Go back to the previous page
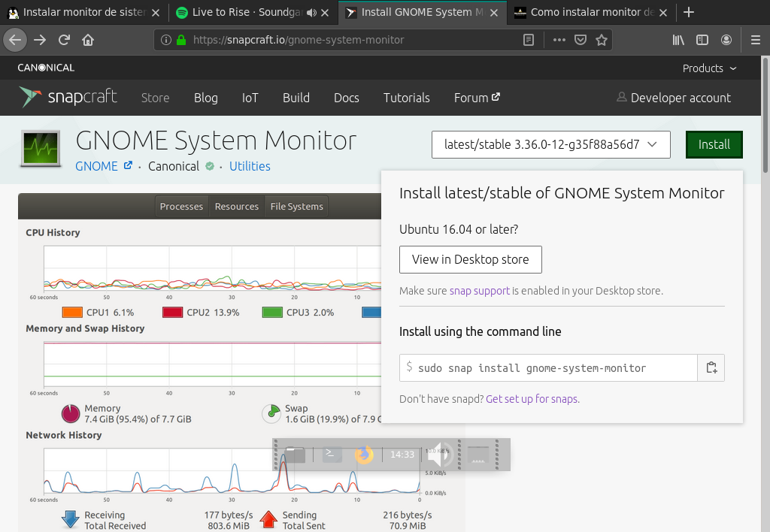The width and height of the screenshot is (770, 532). pyautogui.click(x=15, y=40)
